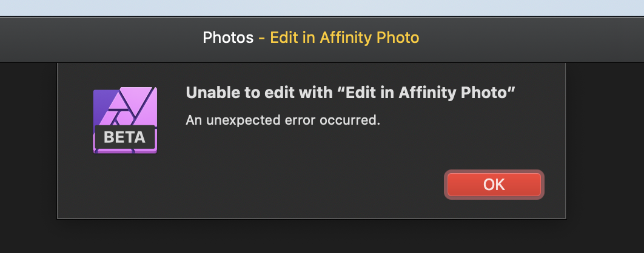This screenshot has width=644, height=253.
Task: Click the title bar area right of the title
Action: click(530, 39)
